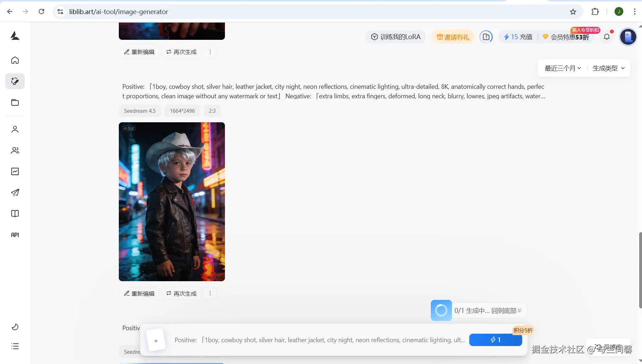Click the page vertical scrollbar thumb

pos(640,270)
